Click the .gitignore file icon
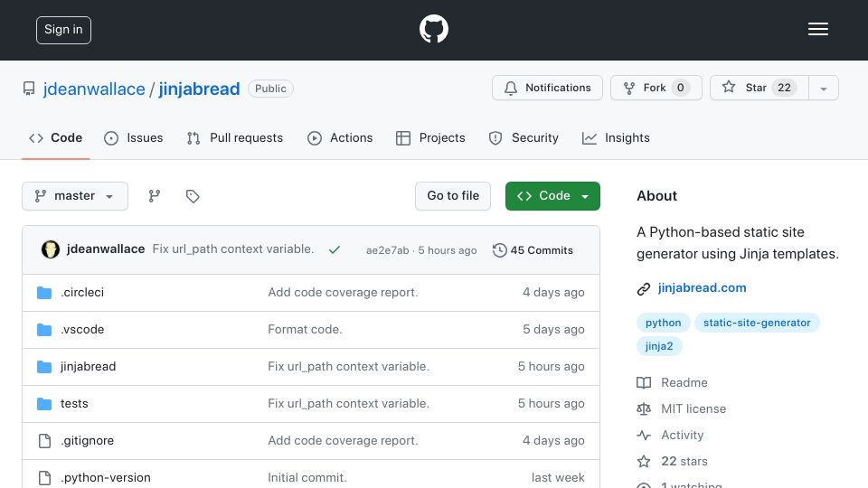 (44, 440)
